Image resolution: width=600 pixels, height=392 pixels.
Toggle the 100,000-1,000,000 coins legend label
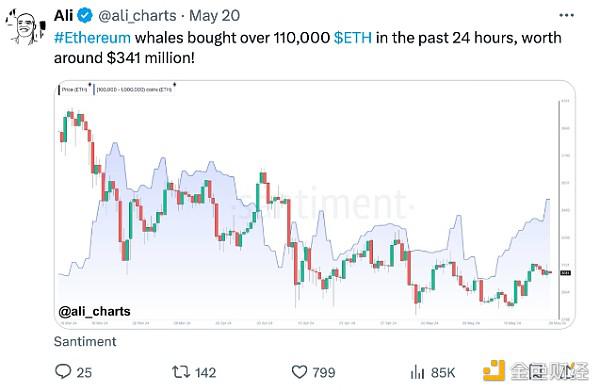coord(134,89)
